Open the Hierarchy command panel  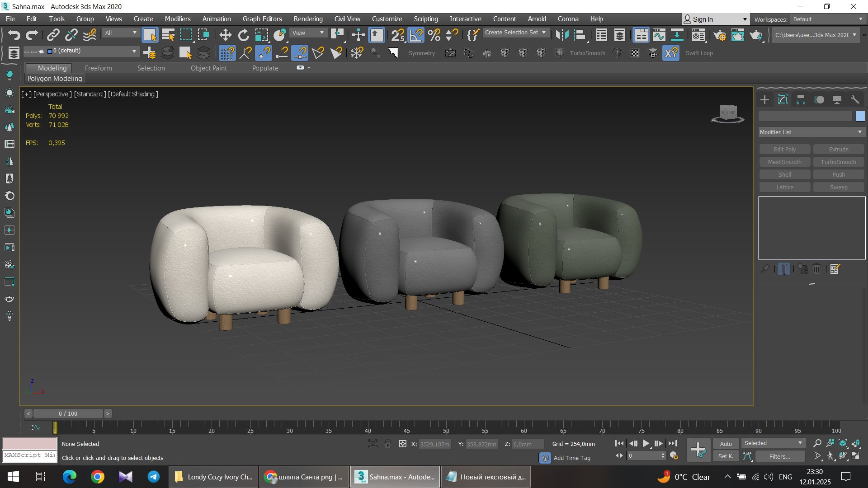point(801,99)
